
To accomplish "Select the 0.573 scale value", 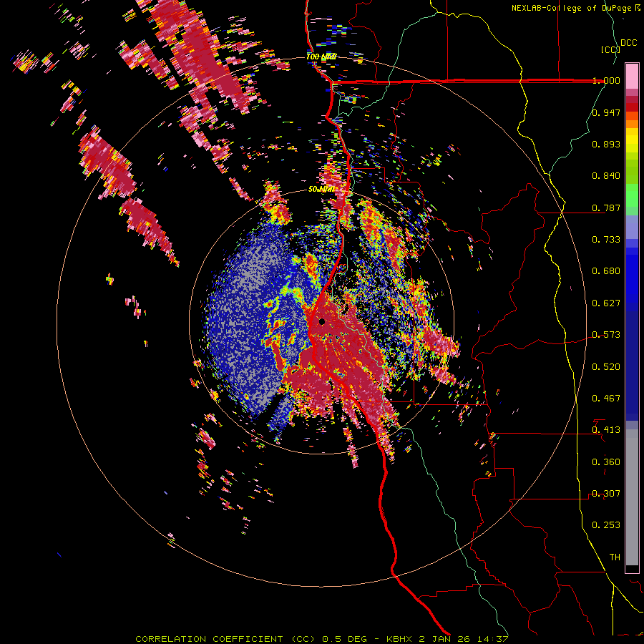I will pyautogui.click(x=606, y=335).
